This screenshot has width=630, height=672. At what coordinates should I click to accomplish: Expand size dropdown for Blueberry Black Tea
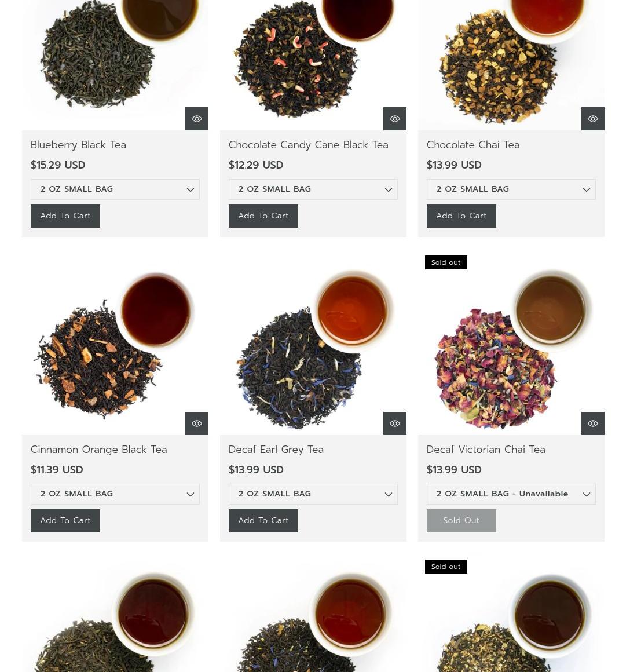click(115, 189)
